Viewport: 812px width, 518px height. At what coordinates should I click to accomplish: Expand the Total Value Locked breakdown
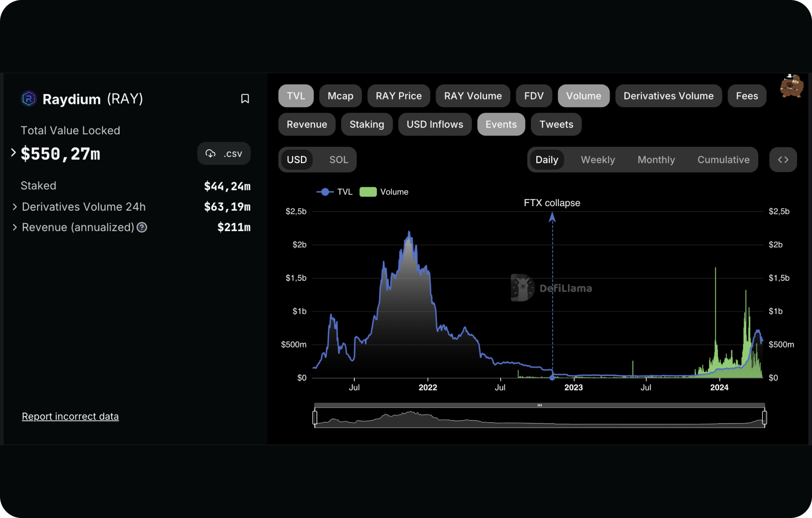coord(14,153)
